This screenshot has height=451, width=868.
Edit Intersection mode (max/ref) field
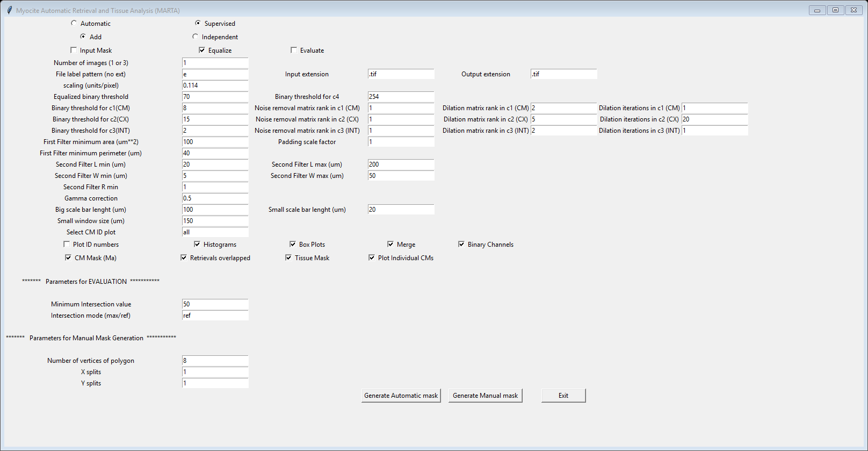tap(215, 316)
